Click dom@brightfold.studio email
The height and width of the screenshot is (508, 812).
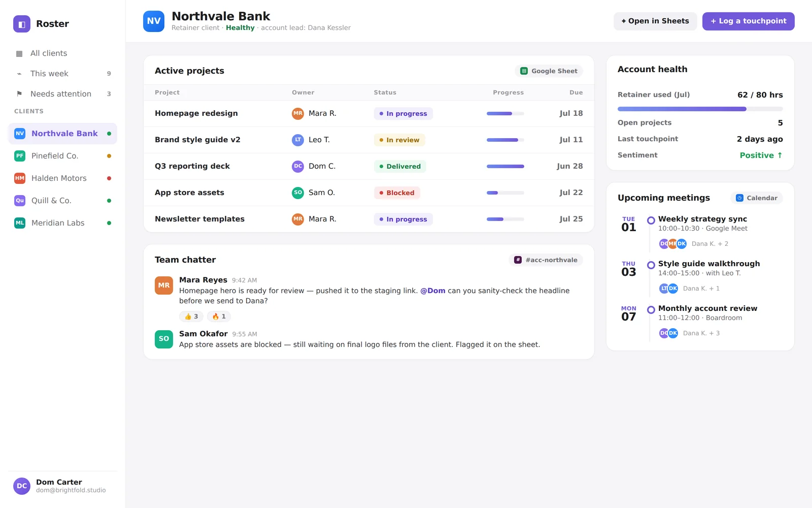[x=71, y=491]
